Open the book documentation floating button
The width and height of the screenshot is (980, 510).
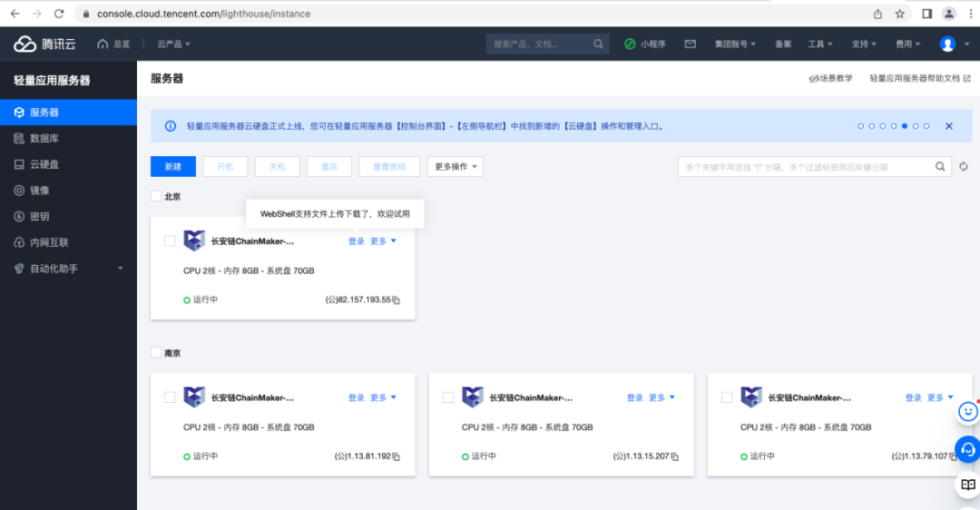pyautogui.click(x=967, y=485)
